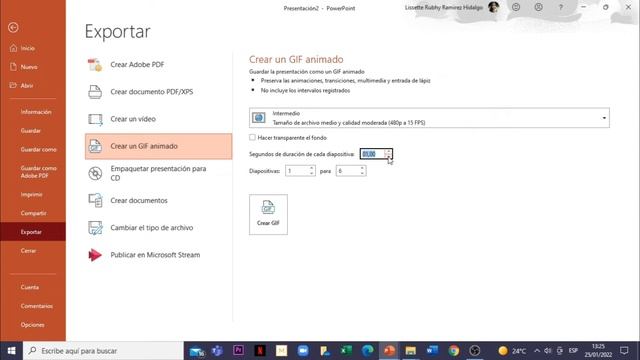Image resolution: width=640 pixels, height=360 pixels.
Task: Decrease the starting slide number
Action: click(x=312, y=173)
